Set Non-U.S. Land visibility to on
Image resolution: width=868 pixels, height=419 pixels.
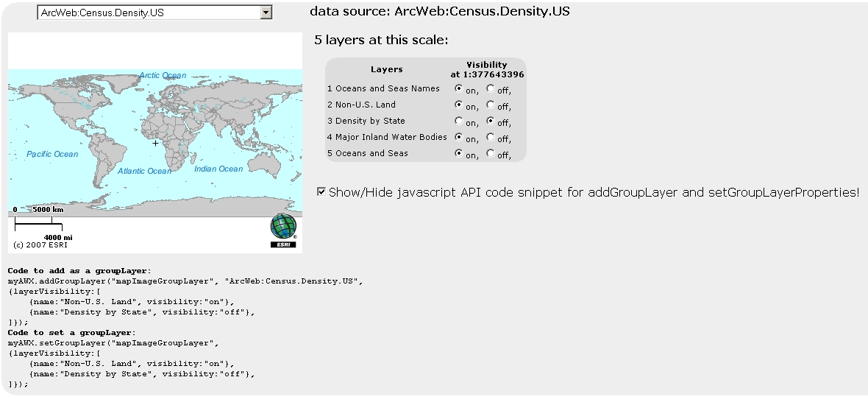tap(458, 104)
